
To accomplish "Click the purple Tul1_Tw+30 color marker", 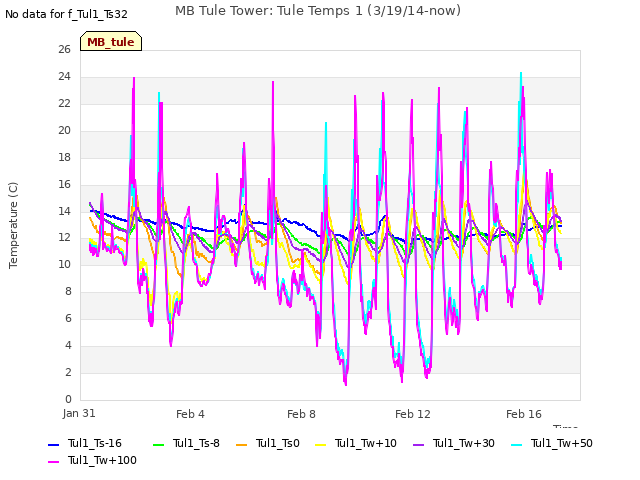I will coord(419,444).
